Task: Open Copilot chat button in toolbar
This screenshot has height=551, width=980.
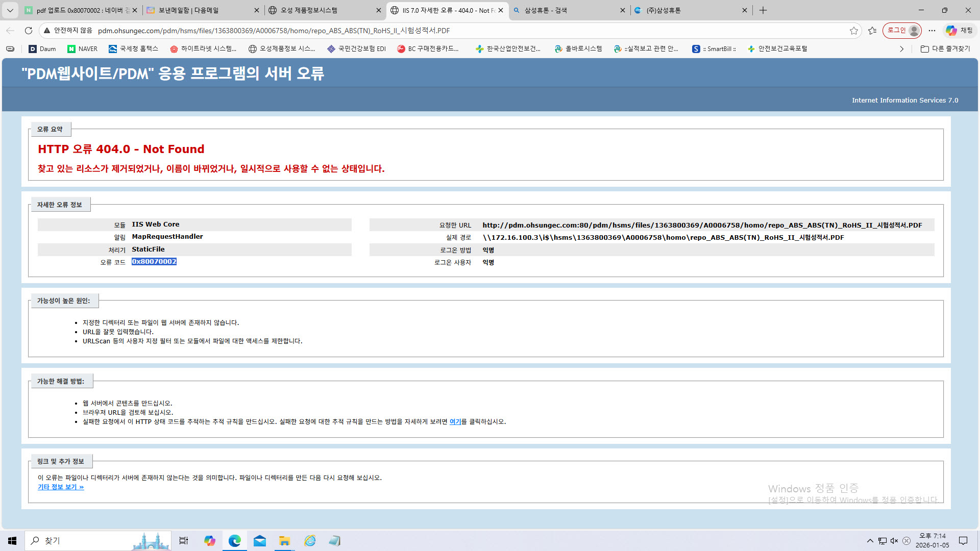Action: (959, 31)
